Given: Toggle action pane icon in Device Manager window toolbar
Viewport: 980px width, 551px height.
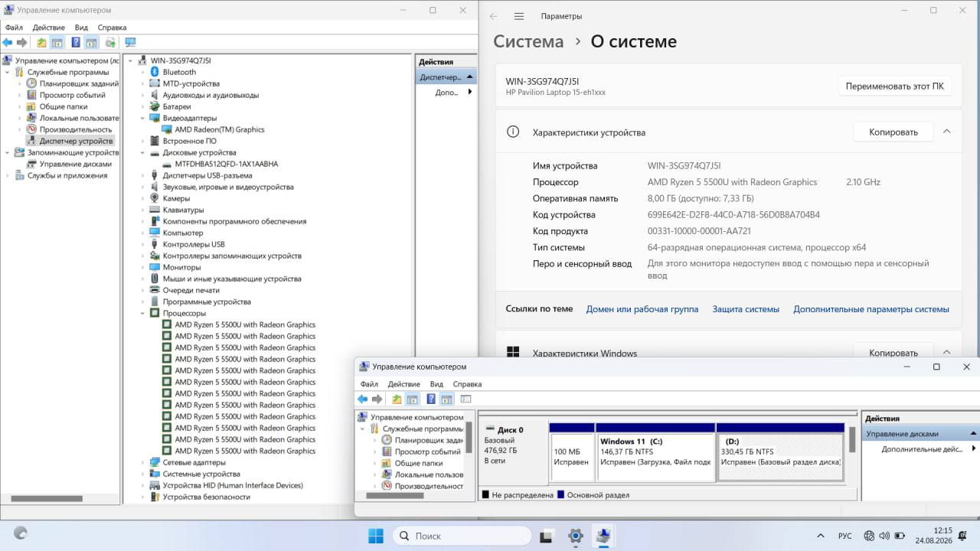Looking at the screenshot, I should [x=91, y=43].
